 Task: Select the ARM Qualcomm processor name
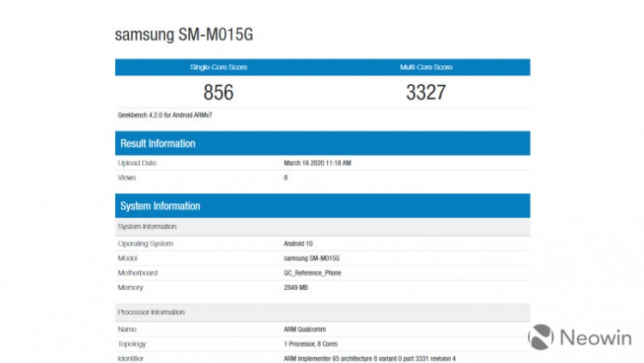pyautogui.click(x=305, y=330)
